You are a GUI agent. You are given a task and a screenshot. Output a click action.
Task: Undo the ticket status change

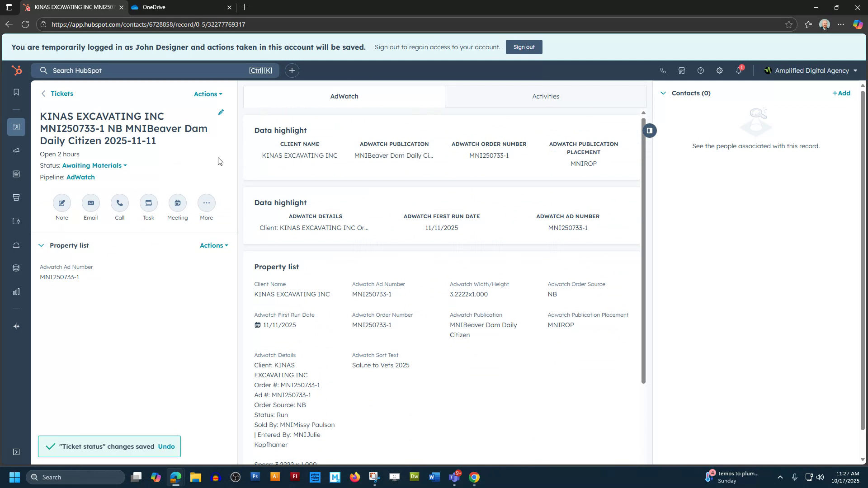point(166,446)
